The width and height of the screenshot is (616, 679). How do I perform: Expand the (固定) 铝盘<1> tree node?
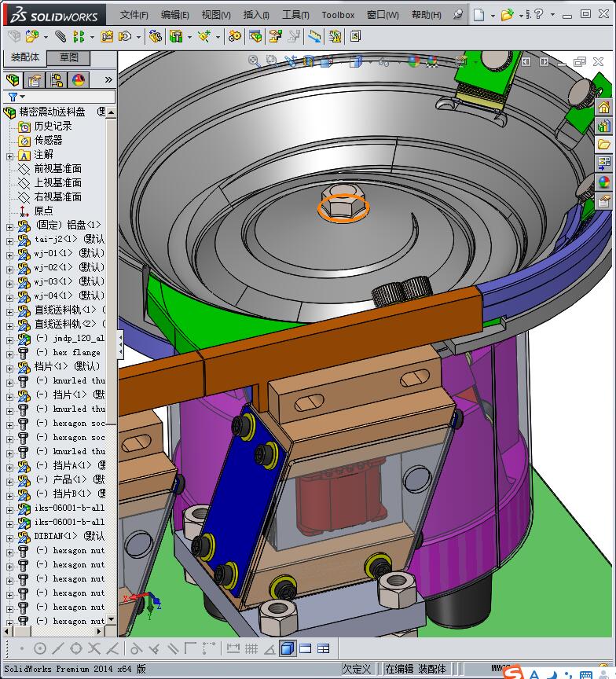click(x=10, y=227)
